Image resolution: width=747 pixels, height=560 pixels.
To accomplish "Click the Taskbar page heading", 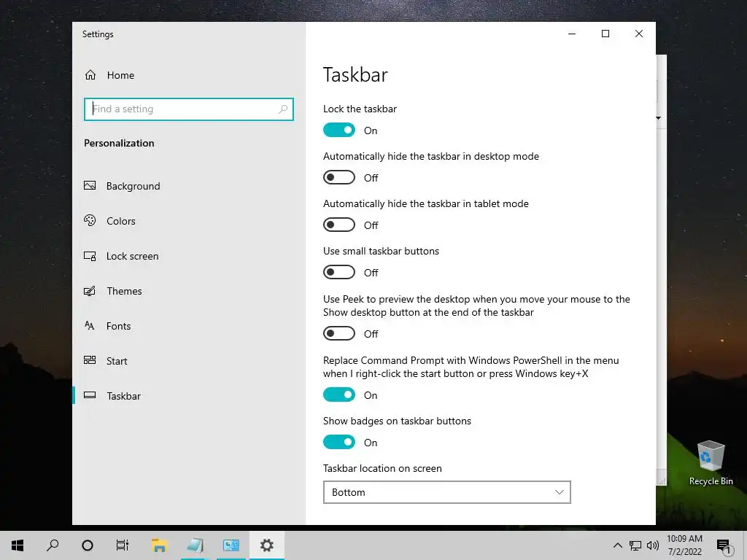I will pyautogui.click(x=355, y=75).
